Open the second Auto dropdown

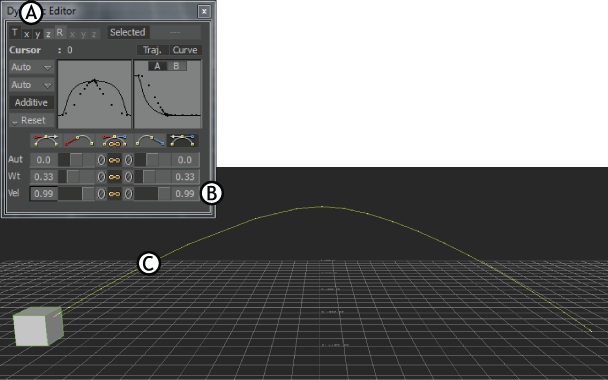pos(31,85)
